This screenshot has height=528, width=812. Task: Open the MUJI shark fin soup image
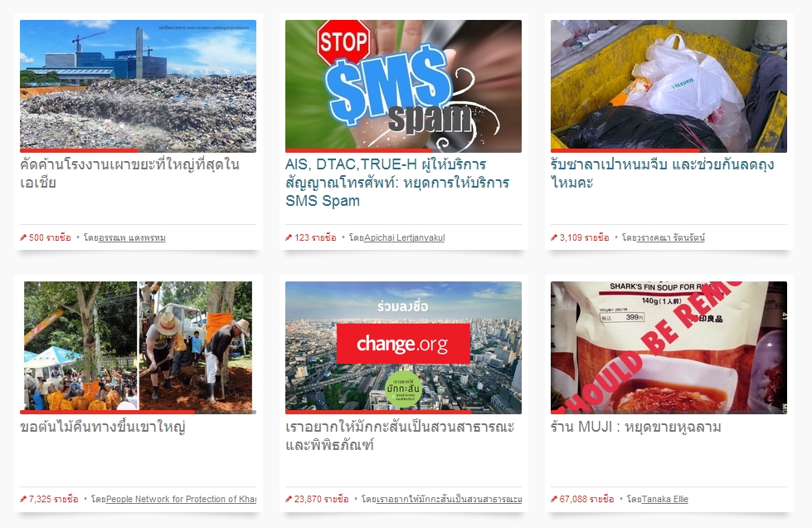point(669,346)
